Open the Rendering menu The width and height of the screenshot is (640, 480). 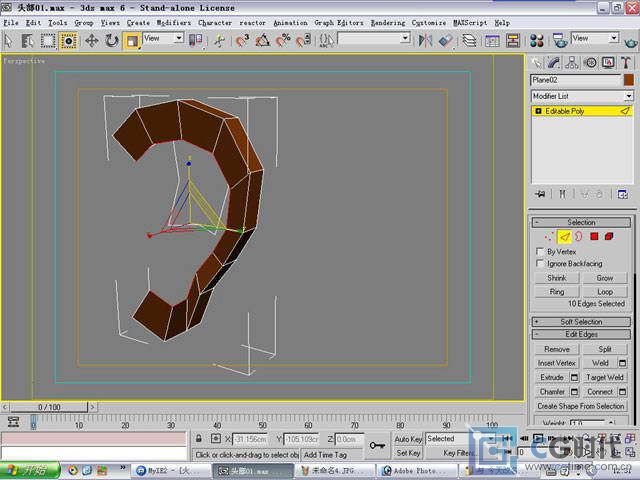[388, 23]
